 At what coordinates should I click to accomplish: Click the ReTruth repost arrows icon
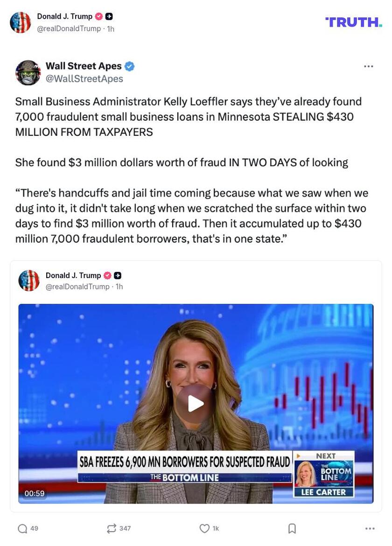pos(112,529)
